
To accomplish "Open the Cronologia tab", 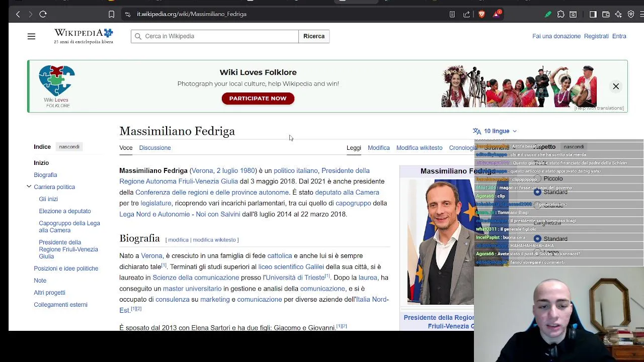I will pyautogui.click(x=462, y=148).
